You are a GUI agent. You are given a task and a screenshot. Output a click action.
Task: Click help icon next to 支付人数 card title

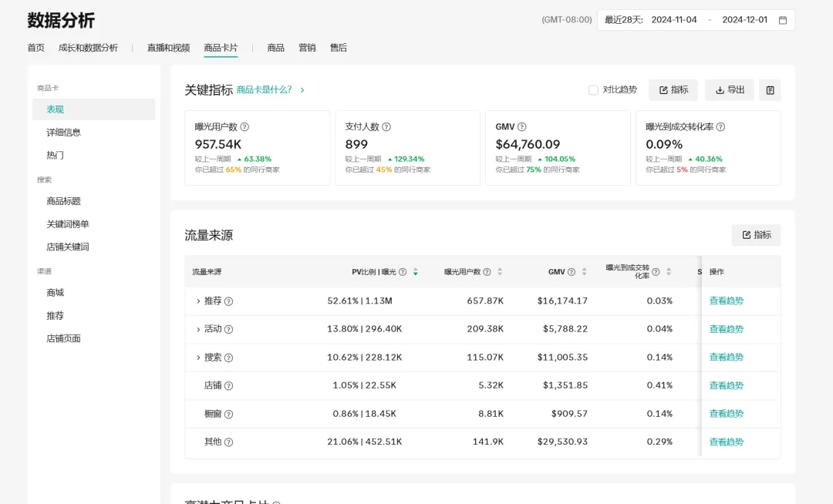pos(386,127)
